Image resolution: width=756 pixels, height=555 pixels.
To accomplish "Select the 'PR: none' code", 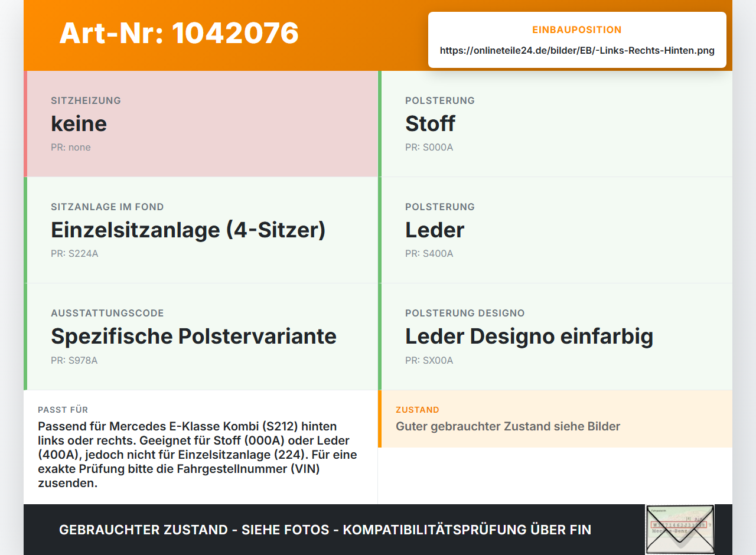I will pos(71,148).
